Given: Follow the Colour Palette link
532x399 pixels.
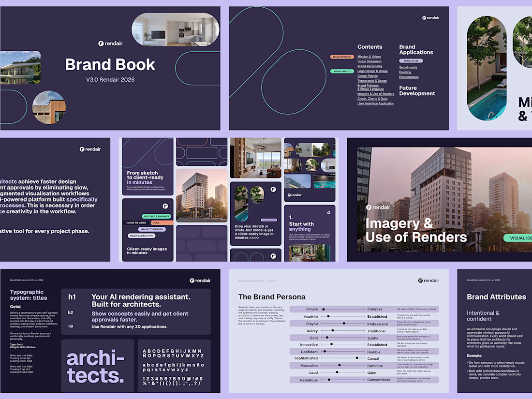Looking at the screenshot, I should click(x=368, y=76).
